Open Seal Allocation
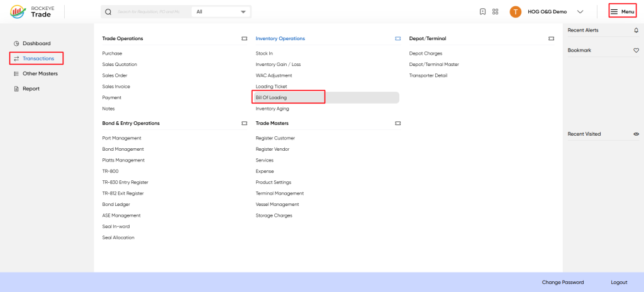644x292 pixels. [118, 238]
